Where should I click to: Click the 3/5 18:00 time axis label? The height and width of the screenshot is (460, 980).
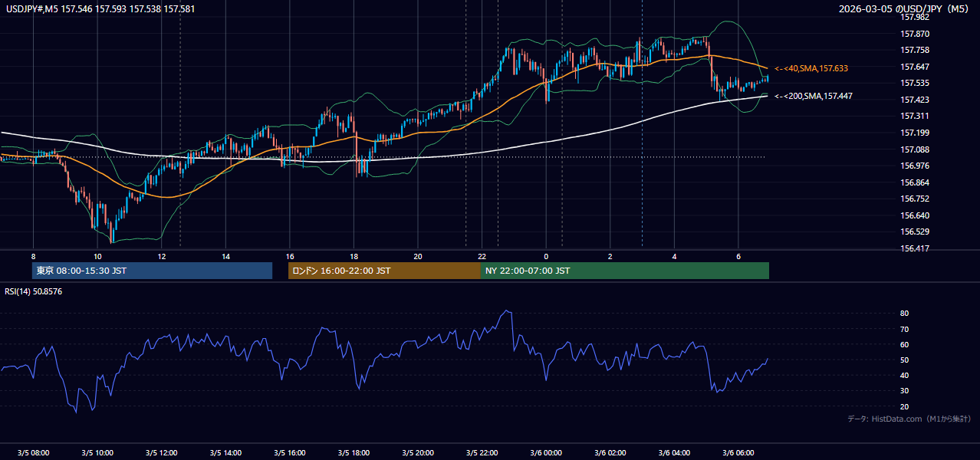354,452
